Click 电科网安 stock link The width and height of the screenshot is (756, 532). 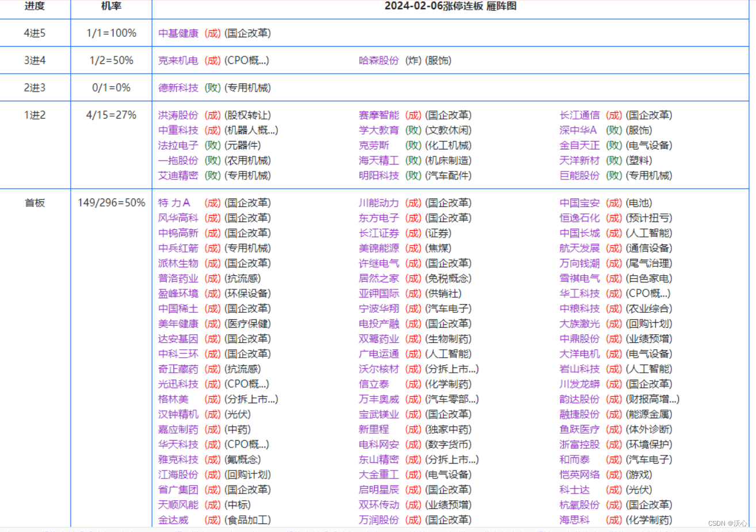pyautogui.click(x=379, y=445)
